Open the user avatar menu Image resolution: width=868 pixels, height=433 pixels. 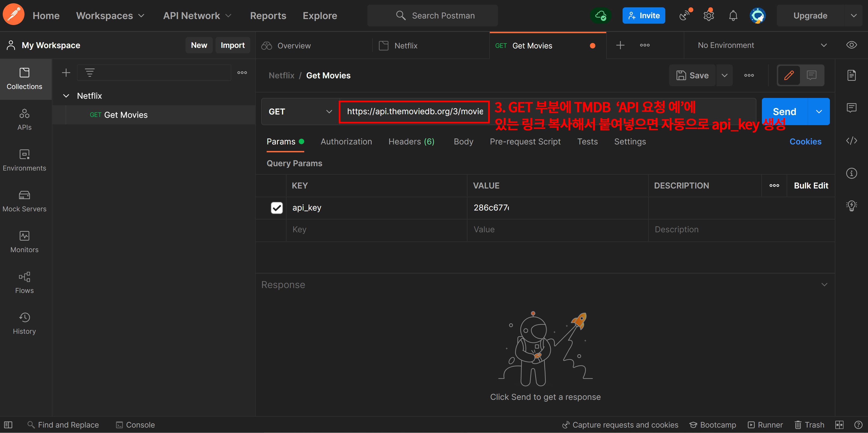(758, 16)
